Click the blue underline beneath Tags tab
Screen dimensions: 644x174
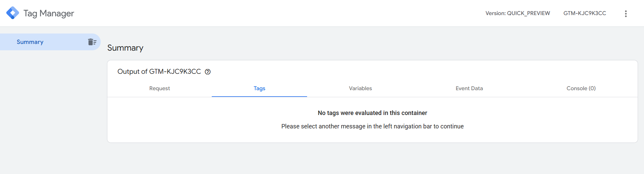(x=259, y=96)
